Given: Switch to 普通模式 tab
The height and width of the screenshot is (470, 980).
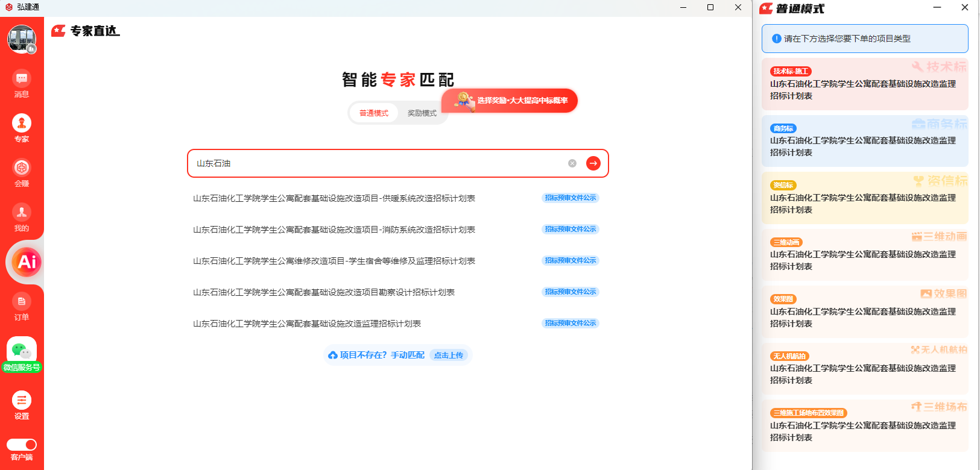Looking at the screenshot, I should tap(374, 113).
